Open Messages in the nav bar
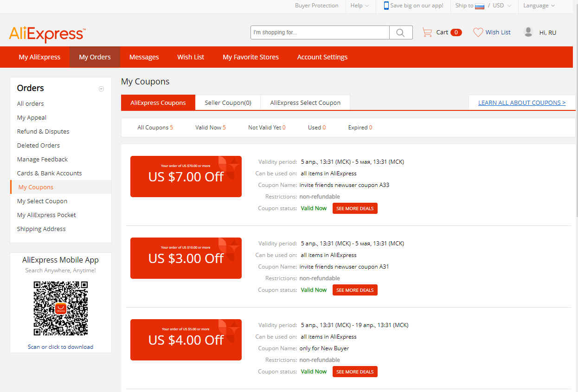This screenshot has height=392, width=578. 144,57
